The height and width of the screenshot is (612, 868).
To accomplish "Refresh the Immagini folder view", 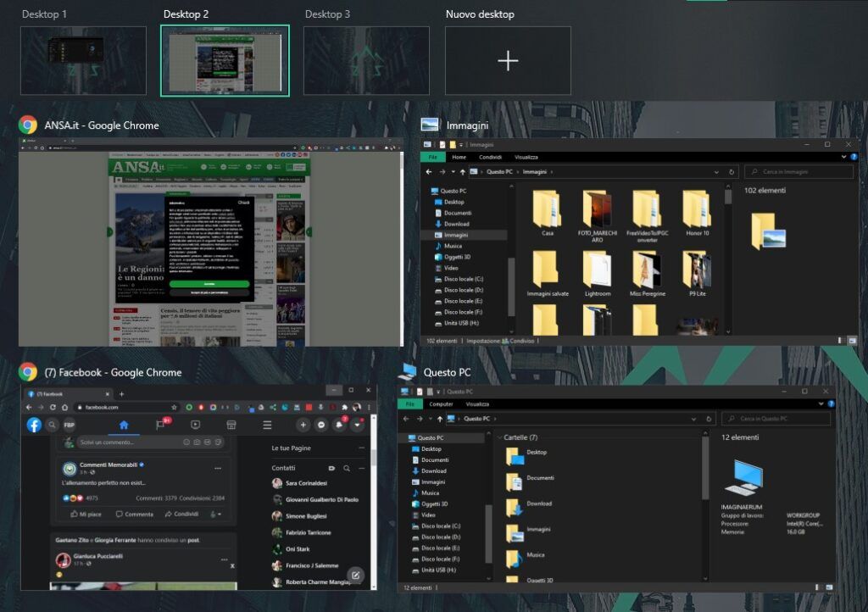I will pos(732,172).
